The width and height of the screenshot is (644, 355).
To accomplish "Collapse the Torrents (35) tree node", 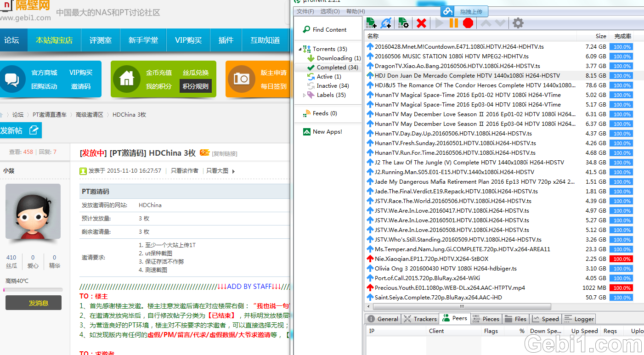I will pos(300,49).
